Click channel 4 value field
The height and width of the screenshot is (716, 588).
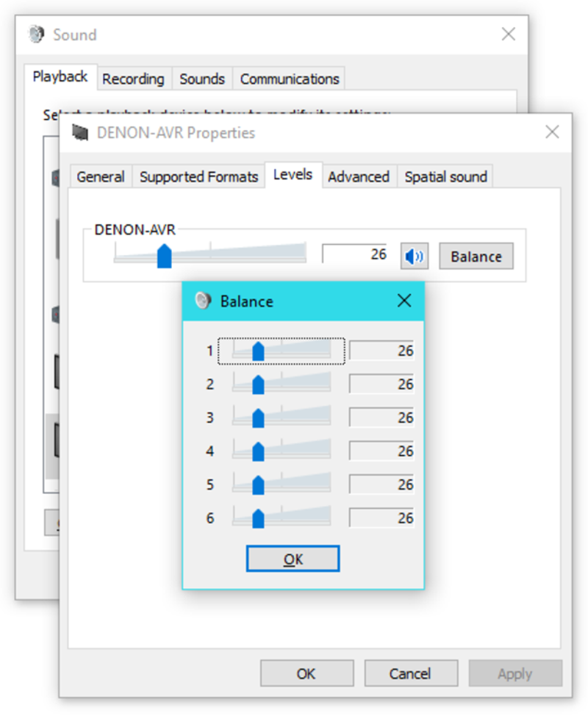pyautogui.click(x=381, y=451)
